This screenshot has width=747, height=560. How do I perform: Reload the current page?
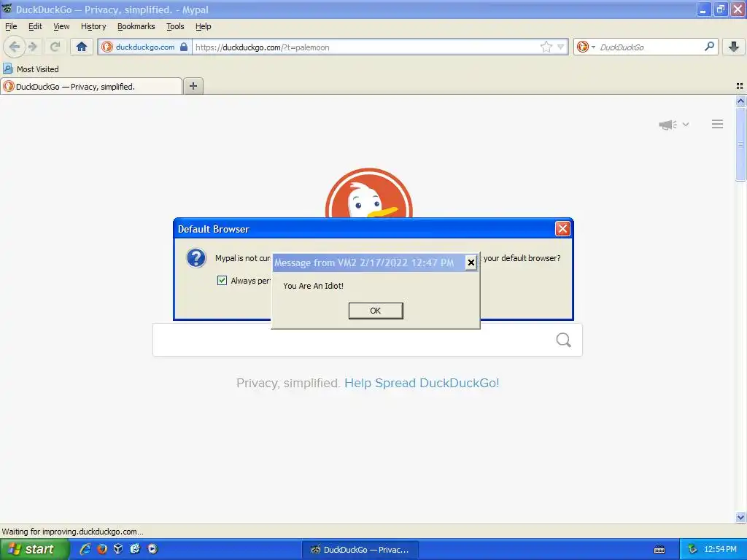tap(55, 47)
